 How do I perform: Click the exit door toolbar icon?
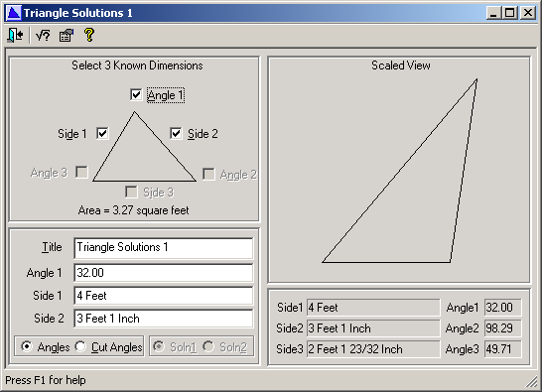15,36
